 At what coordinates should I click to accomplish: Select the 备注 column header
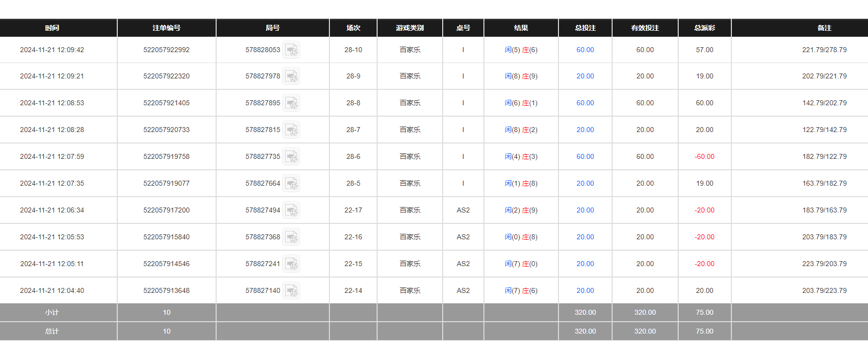[824, 28]
